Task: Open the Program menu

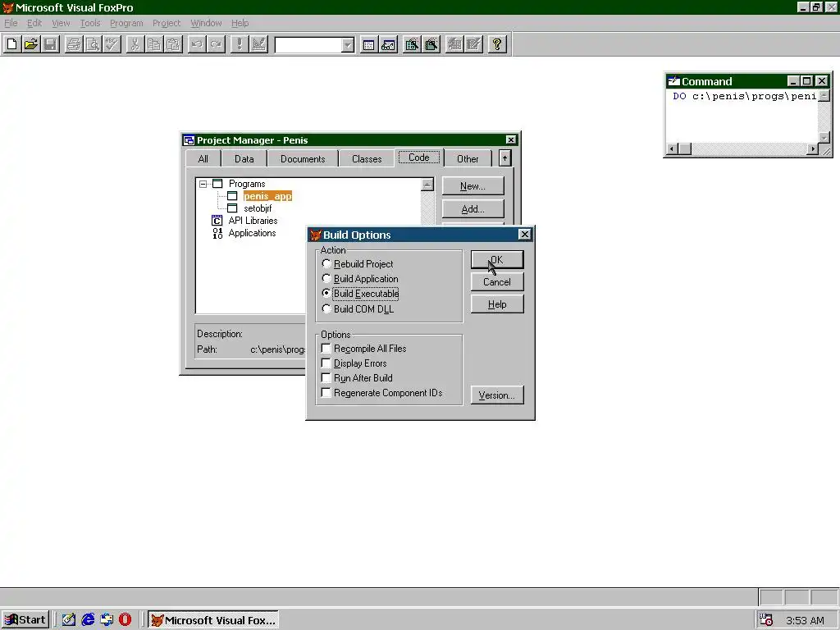Action: click(126, 23)
